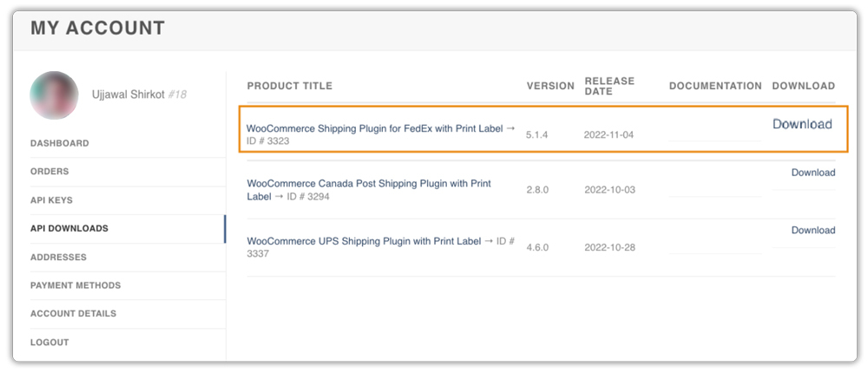Click the Product Title column header
This screenshot has height=373, width=868.
click(290, 86)
